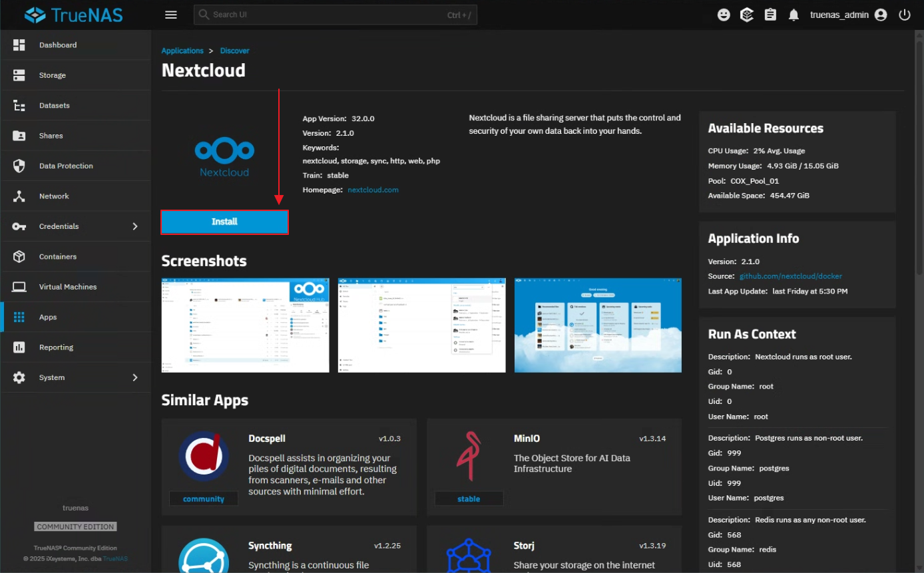This screenshot has height=573, width=924.
Task: Click the Nextcloud app logo
Action: (224, 157)
